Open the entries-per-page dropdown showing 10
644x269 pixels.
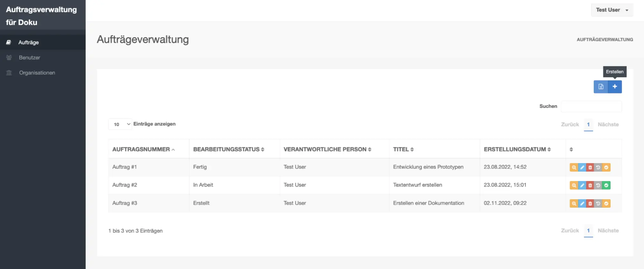[x=120, y=124]
